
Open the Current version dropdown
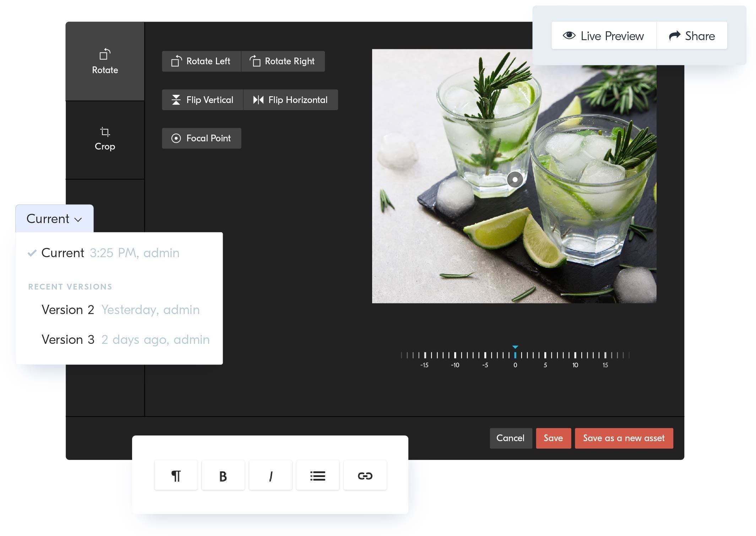point(54,219)
